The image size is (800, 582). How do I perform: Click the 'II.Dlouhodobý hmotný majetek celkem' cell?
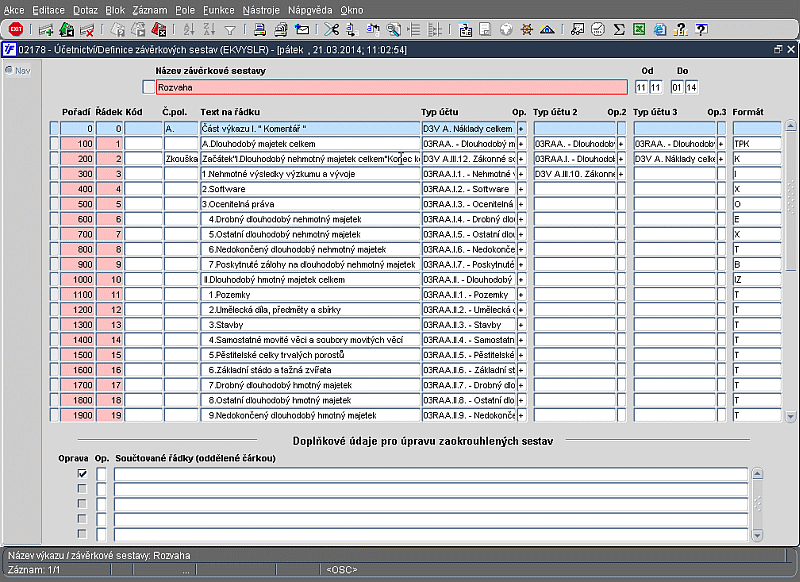[x=310, y=280]
